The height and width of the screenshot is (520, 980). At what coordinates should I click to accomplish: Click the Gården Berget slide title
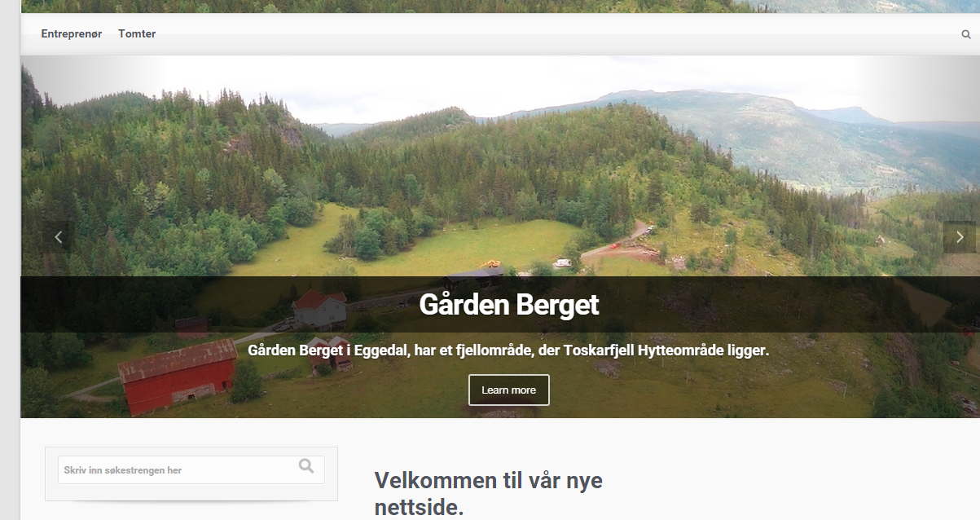point(509,305)
